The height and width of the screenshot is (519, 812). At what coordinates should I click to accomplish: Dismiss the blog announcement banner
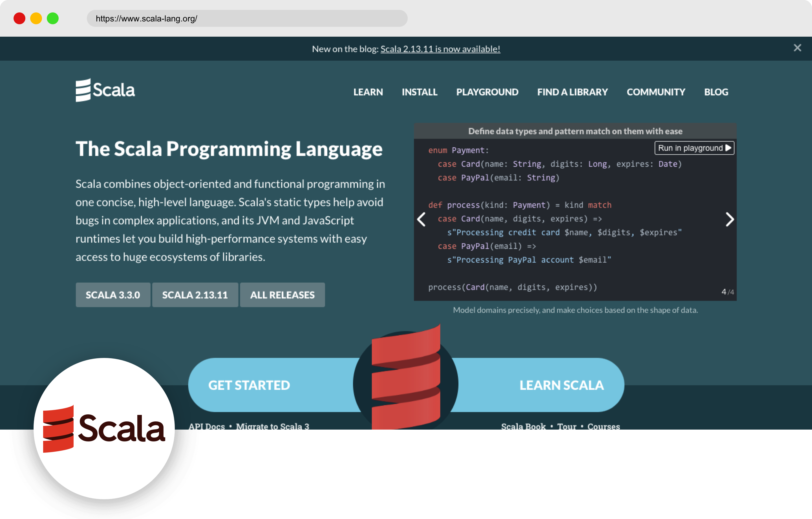(797, 48)
